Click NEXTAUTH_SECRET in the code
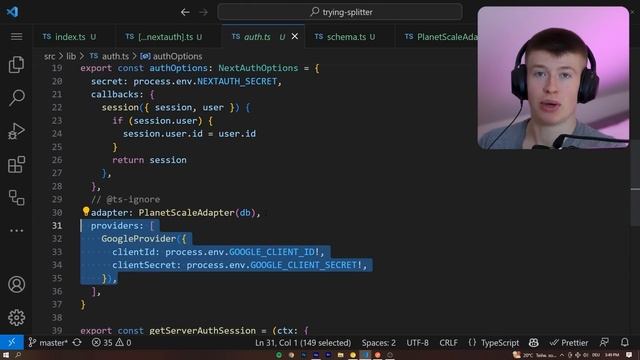 (237, 81)
